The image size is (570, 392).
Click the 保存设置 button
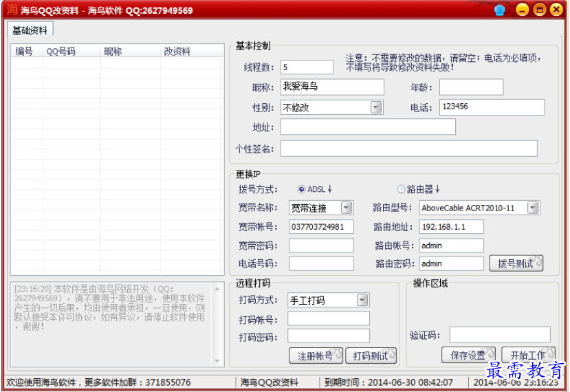pyautogui.click(x=468, y=355)
